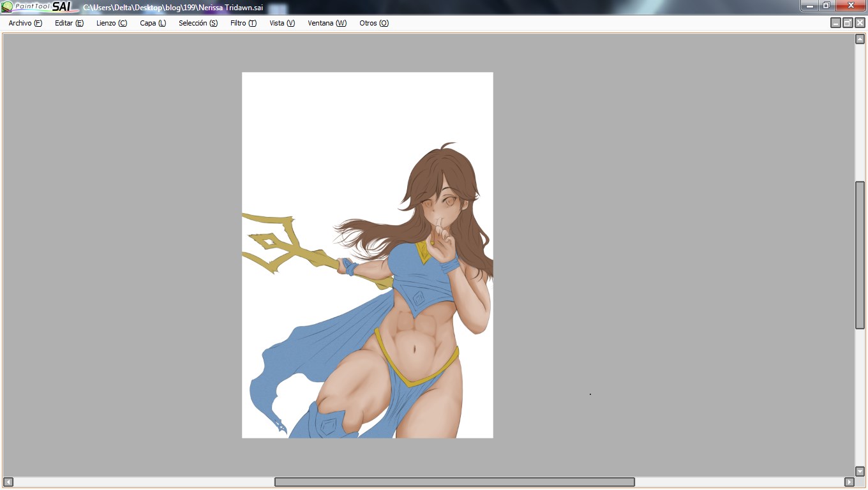Open the Filtro menu
868x490 pixels.
point(243,23)
